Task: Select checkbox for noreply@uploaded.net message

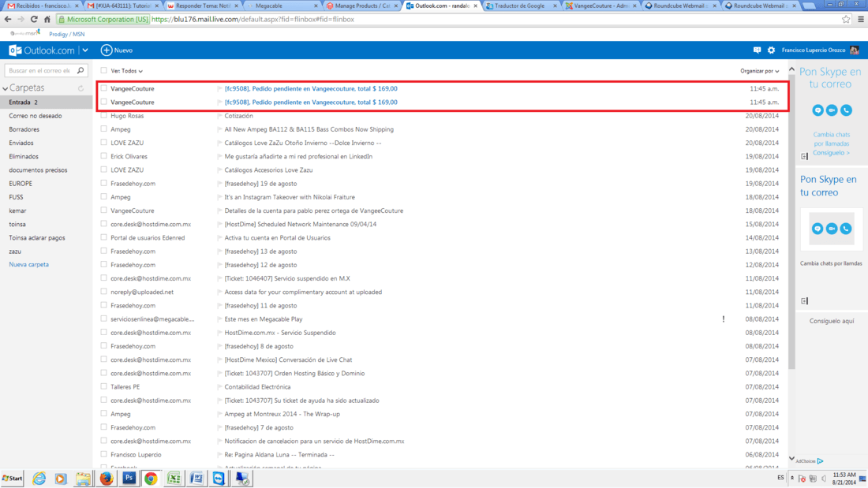Action: point(103,292)
